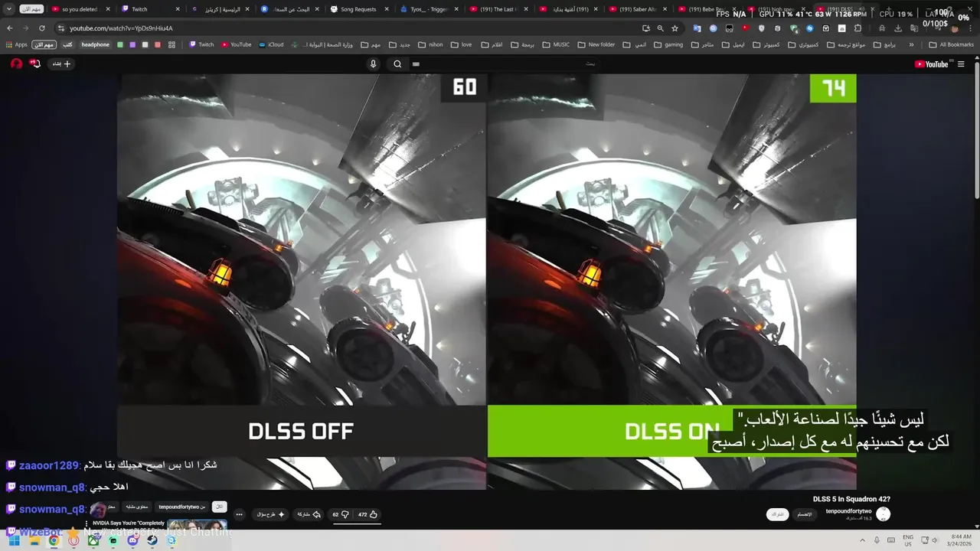Open the love bookmarks folder
This screenshot has width=980, height=551.
coord(462,44)
